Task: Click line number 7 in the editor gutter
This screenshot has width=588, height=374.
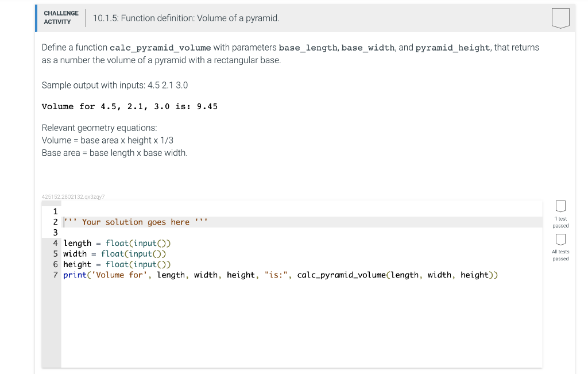Action: pyautogui.click(x=55, y=275)
